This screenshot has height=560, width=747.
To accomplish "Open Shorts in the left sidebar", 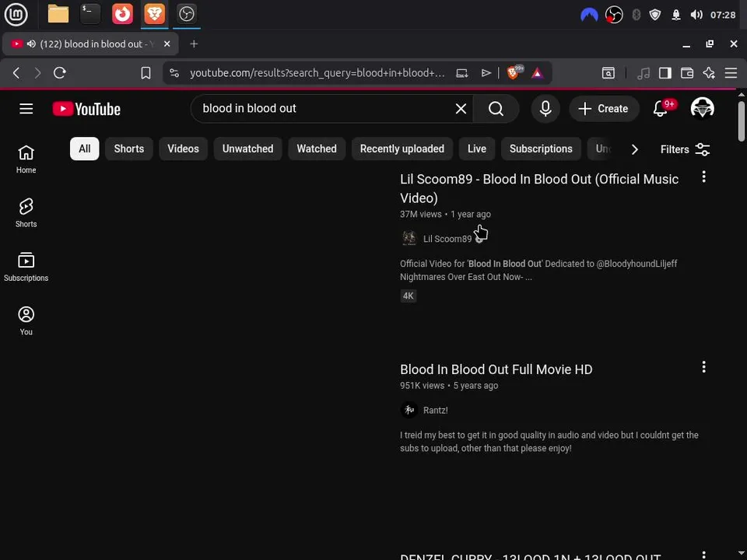I will [x=26, y=213].
